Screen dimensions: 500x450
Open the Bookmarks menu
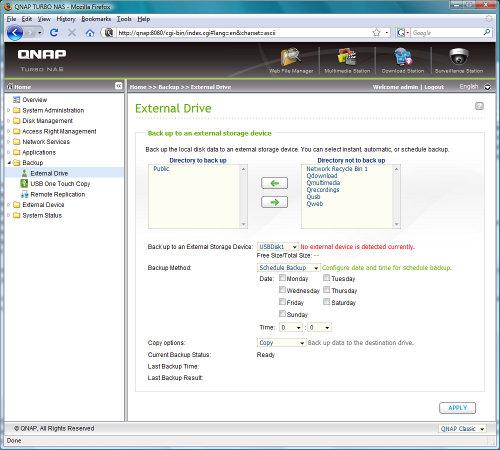(96, 19)
